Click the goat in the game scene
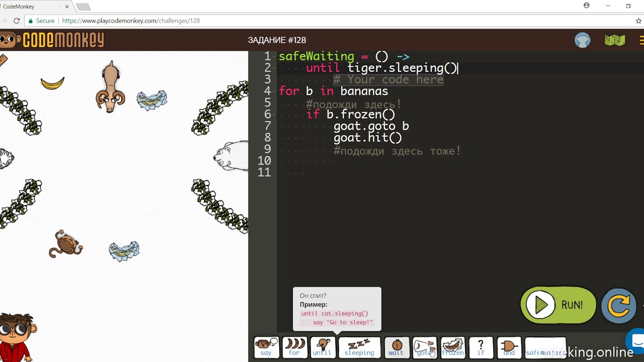The width and height of the screenshot is (644, 362). coord(110,86)
